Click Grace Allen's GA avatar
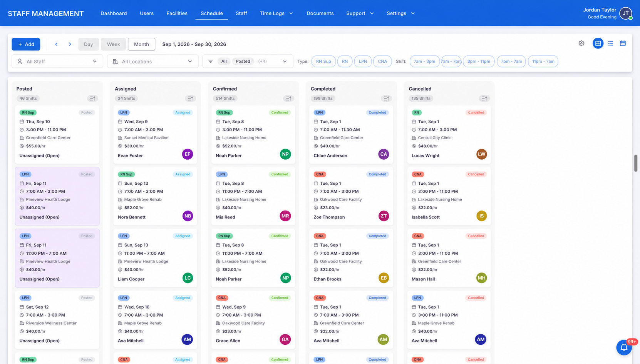Viewport: 640px width, 364px height. point(285,339)
